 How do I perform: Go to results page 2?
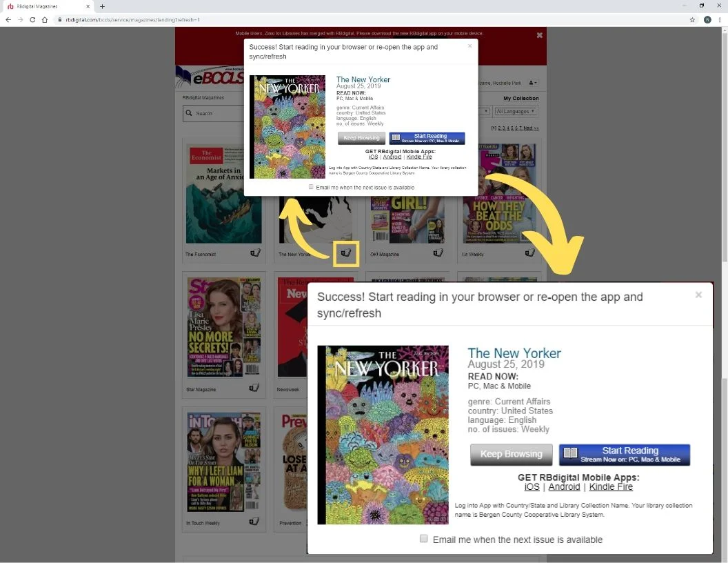(x=500, y=128)
